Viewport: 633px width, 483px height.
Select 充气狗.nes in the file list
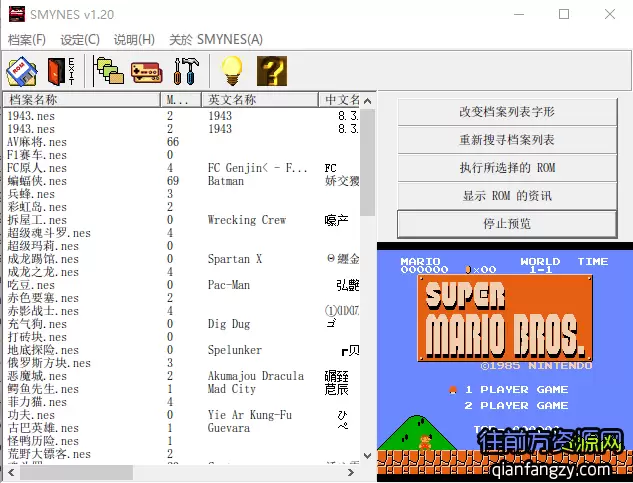[37, 324]
